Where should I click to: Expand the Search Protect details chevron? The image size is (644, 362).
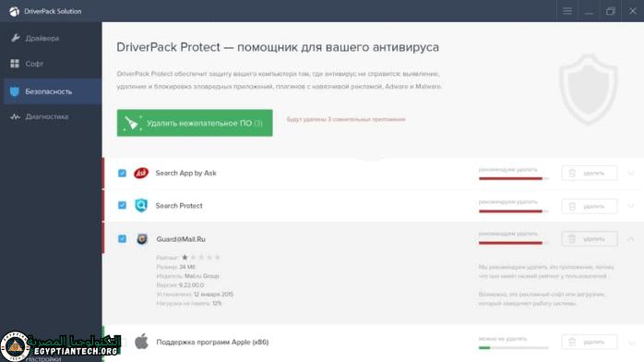click(x=631, y=205)
